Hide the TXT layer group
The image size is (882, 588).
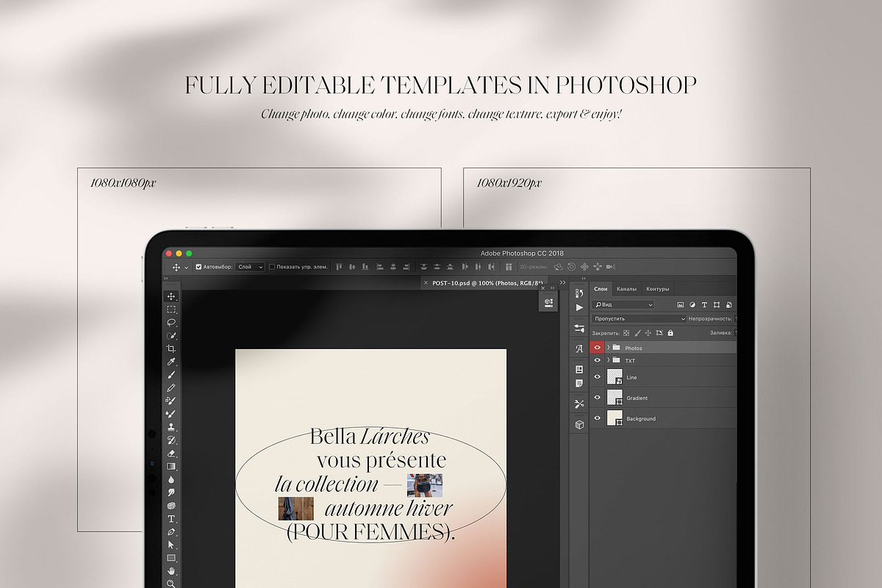pyautogui.click(x=597, y=361)
